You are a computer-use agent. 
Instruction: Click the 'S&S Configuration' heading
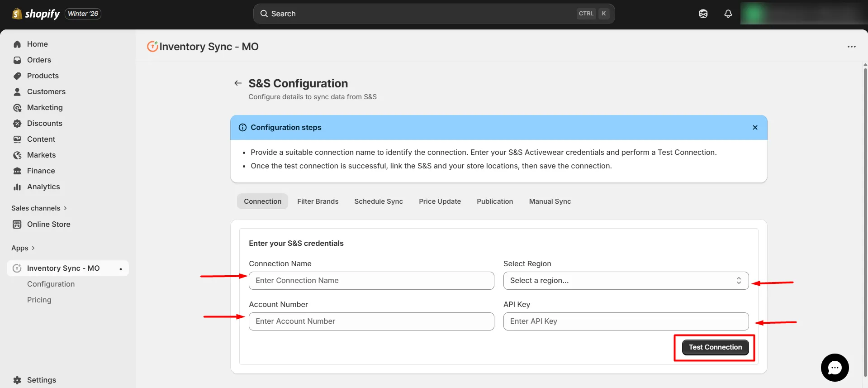tap(298, 83)
